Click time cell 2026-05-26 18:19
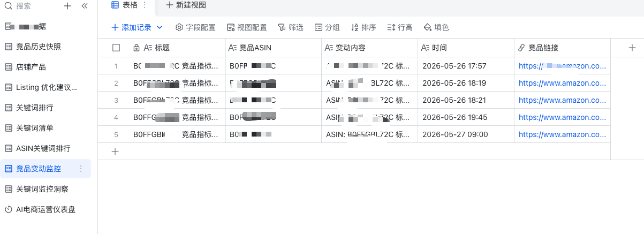 point(466,83)
